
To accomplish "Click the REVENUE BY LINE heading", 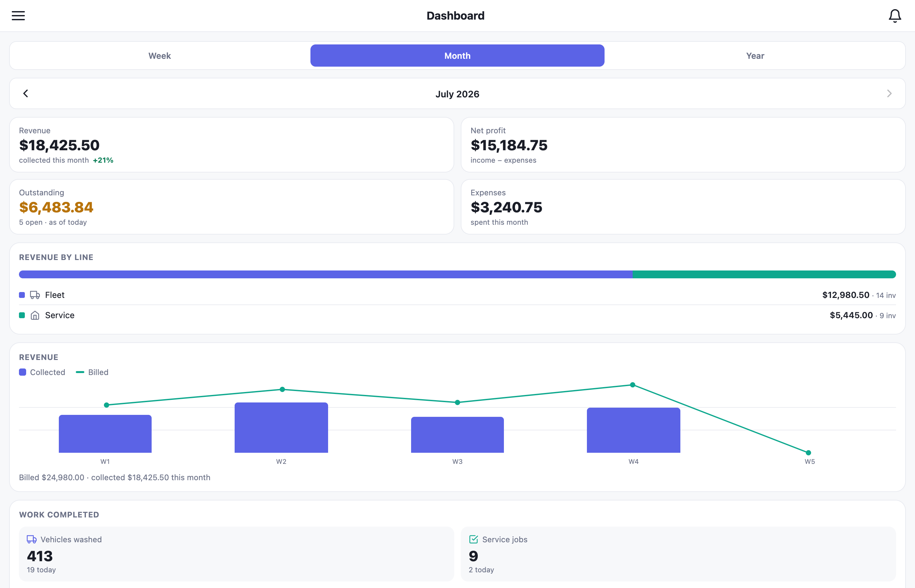I will [56, 257].
